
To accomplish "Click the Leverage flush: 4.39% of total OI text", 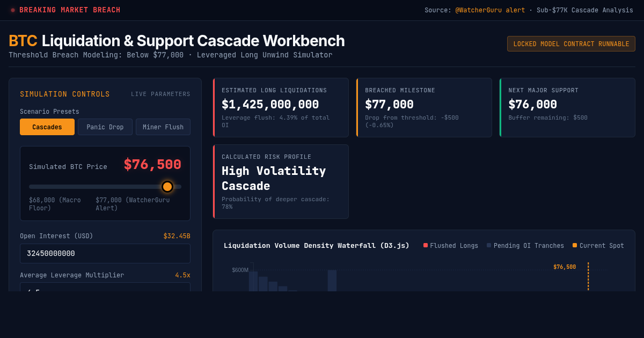I will point(276,121).
